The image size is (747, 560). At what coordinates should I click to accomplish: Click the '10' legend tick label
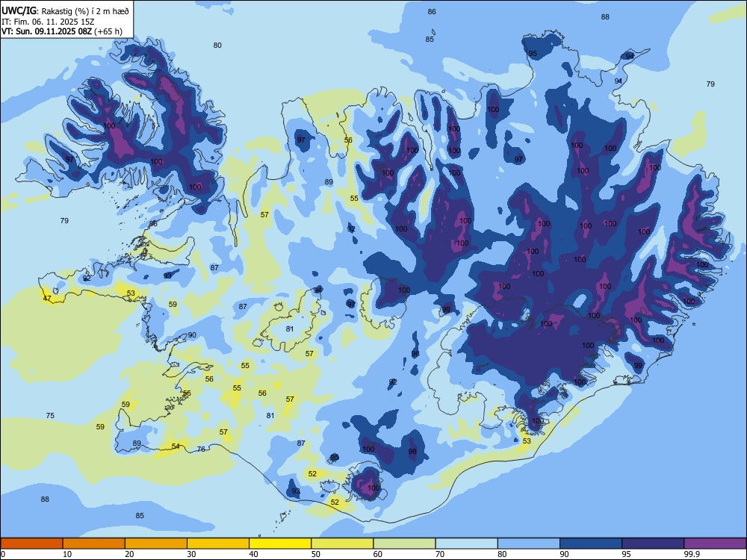(x=67, y=554)
